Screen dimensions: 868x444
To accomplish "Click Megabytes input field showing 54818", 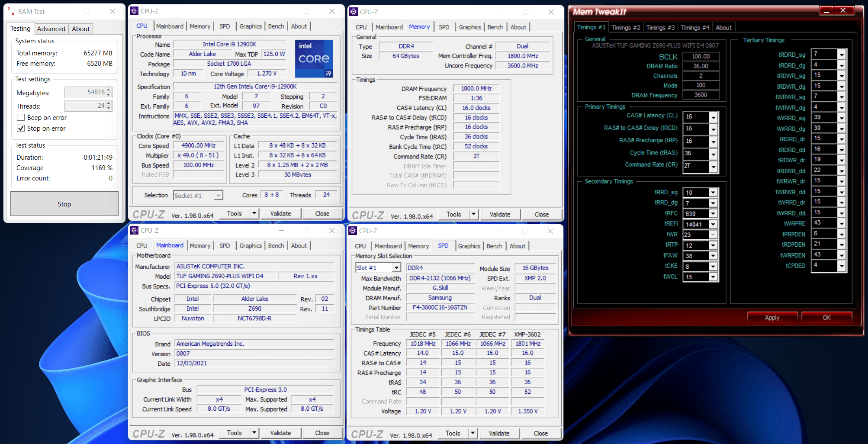I will (85, 92).
